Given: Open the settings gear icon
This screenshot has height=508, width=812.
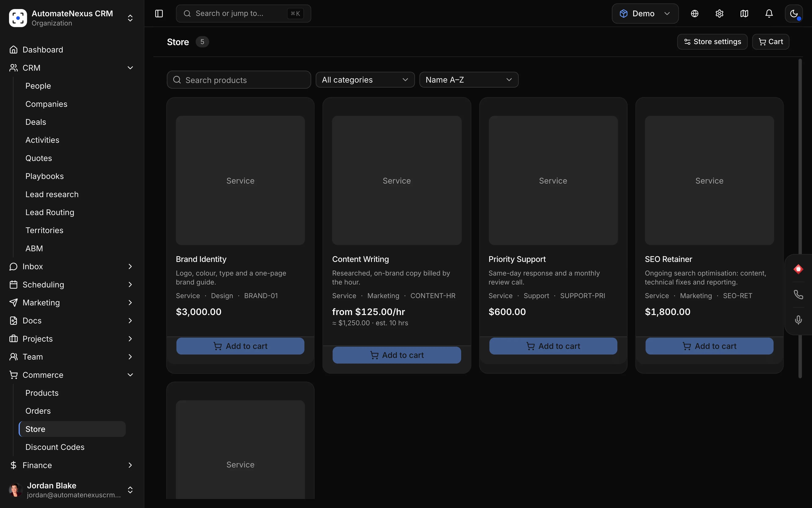Looking at the screenshot, I should [719, 13].
